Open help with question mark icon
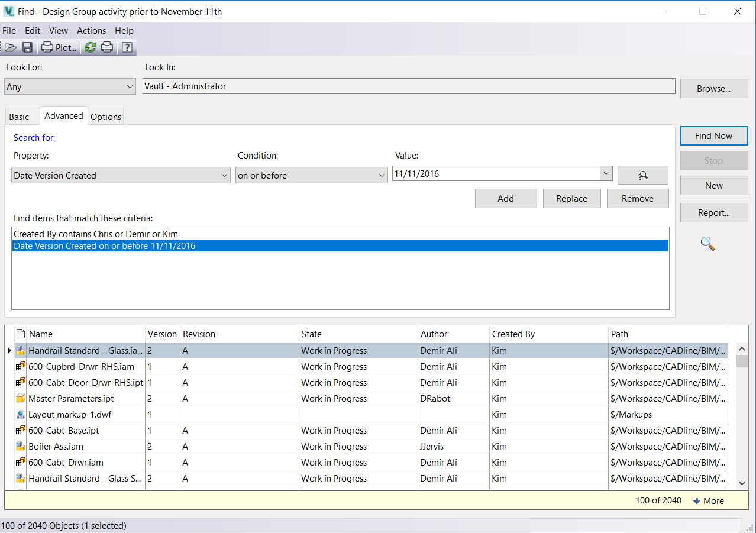 point(127,47)
